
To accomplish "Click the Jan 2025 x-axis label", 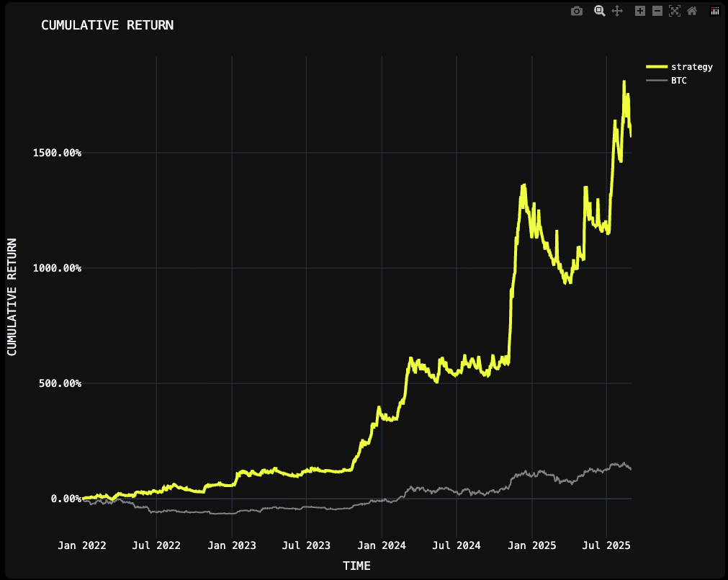I will click(531, 545).
